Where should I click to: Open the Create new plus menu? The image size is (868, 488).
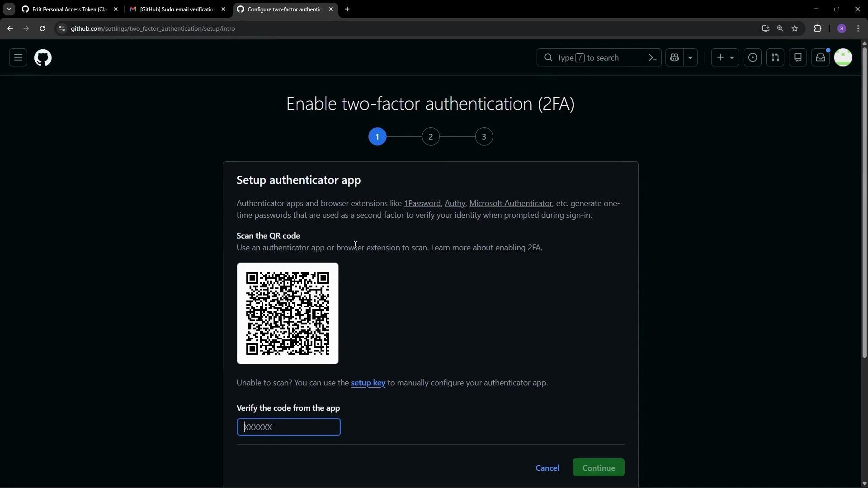[725, 57]
